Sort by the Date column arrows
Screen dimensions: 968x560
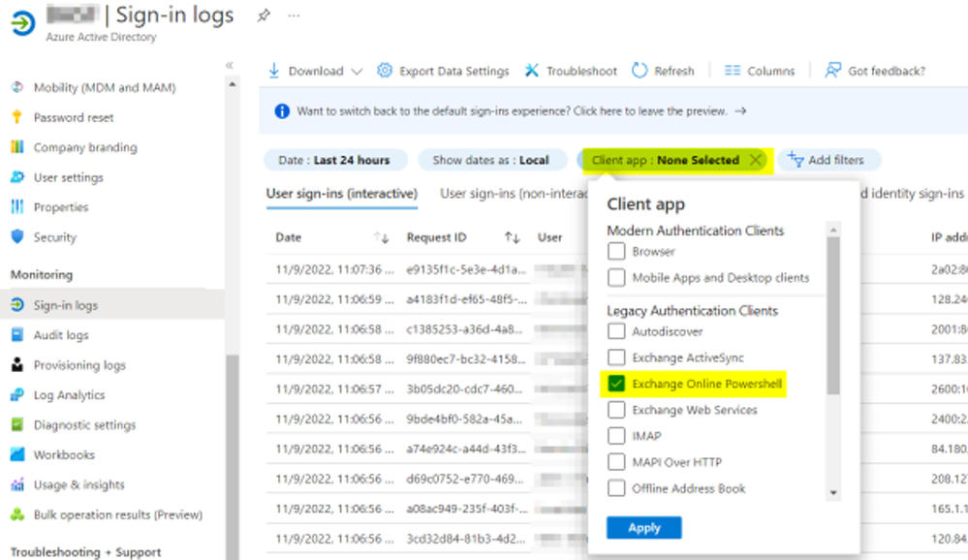pyautogui.click(x=382, y=237)
